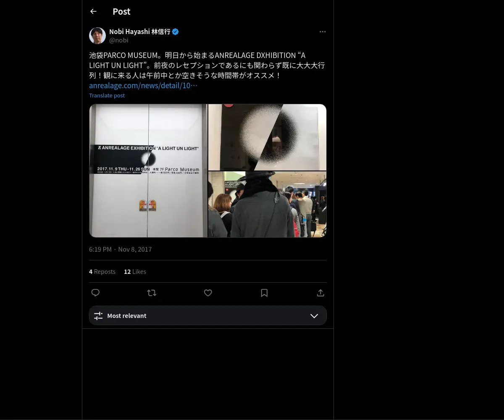Image resolution: width=504 pixels, height=420 pixels.
Task: Open the exhibition door poster photo
Action: [148, 171]
